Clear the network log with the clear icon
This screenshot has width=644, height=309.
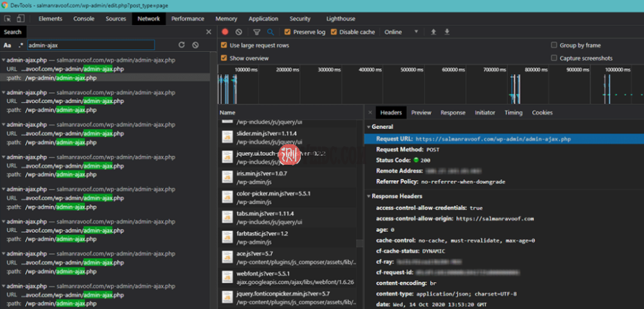(239, 32)
